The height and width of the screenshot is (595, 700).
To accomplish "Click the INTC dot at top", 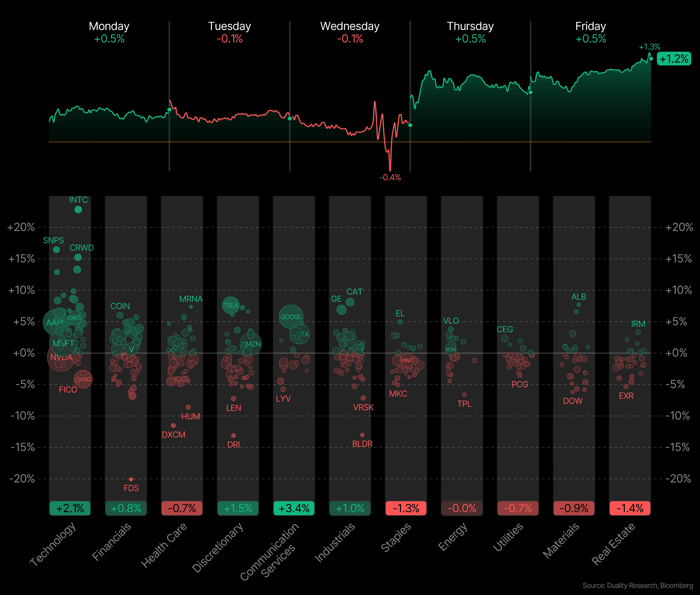I will pos(78,209).
